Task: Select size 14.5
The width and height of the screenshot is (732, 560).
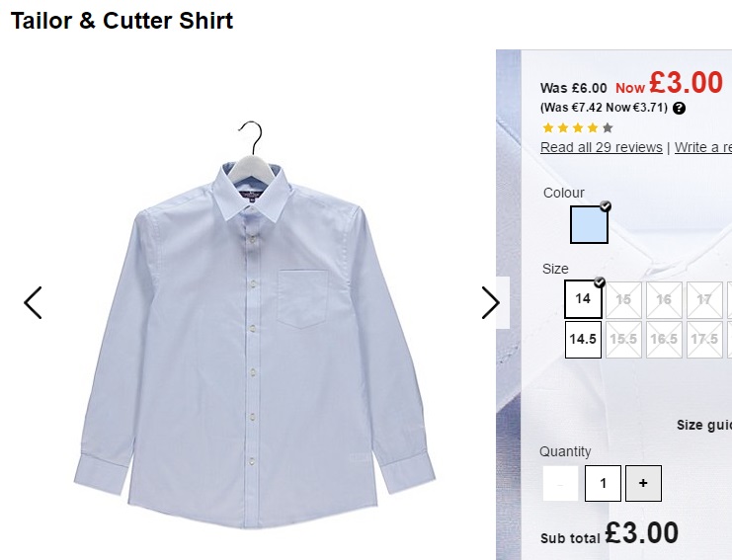Action: pyautogui.click(x=583, y=340)
